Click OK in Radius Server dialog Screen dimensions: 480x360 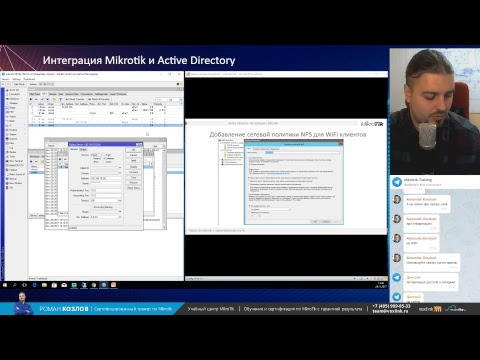tap(133, 150)
